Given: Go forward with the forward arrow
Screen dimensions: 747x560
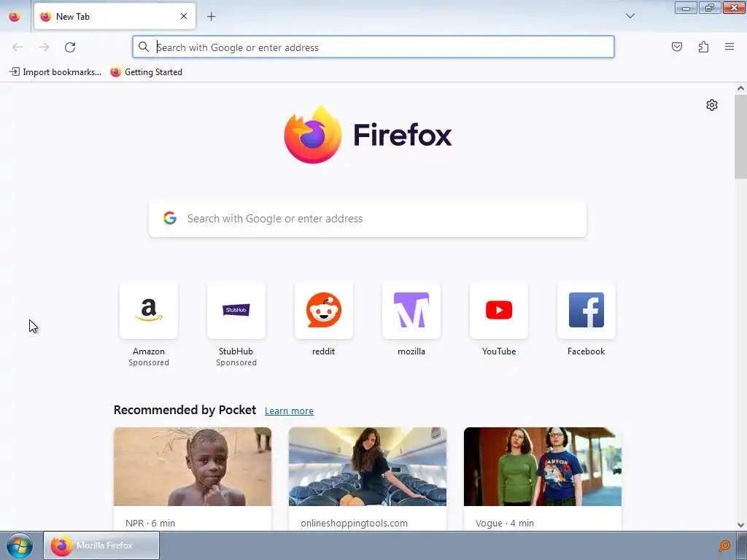Looking at the screenshot, I should click(44, 47).
